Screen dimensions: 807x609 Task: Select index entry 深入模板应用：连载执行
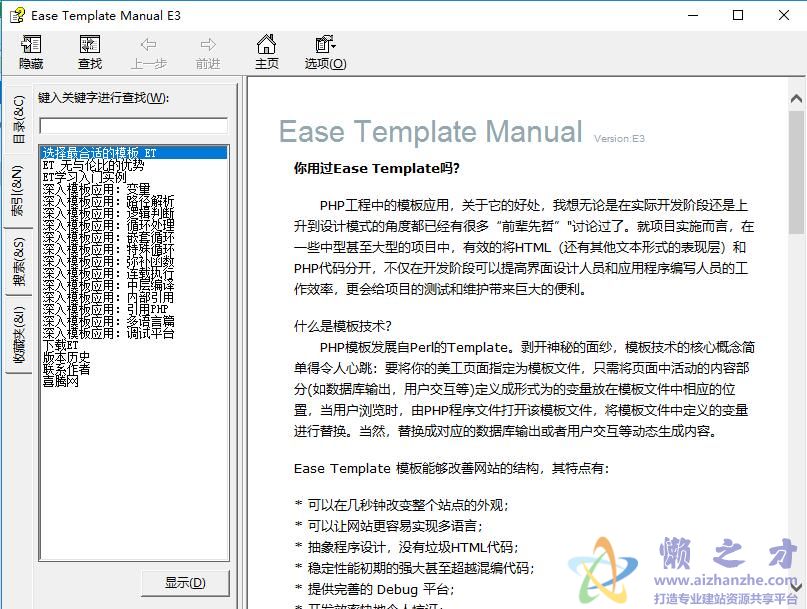coord(108,273)
